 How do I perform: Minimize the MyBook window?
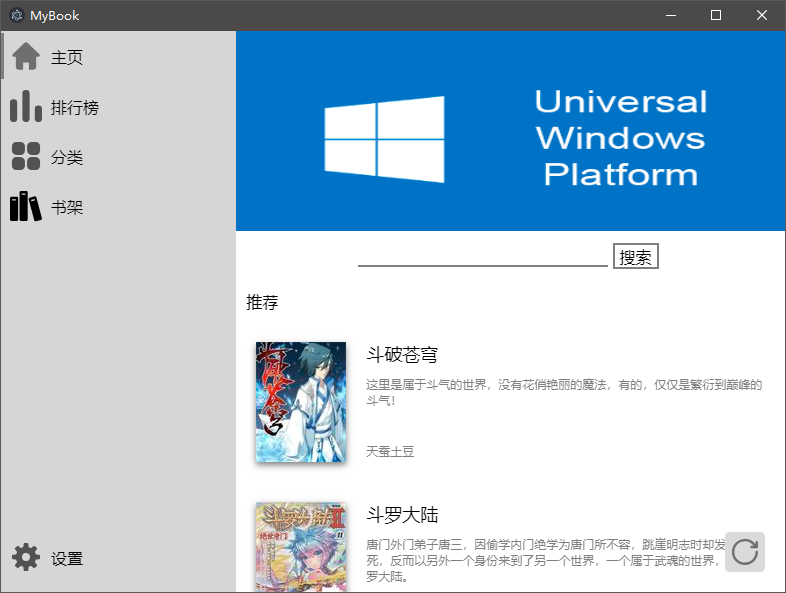pyautogui.click(x=671, y=16)
